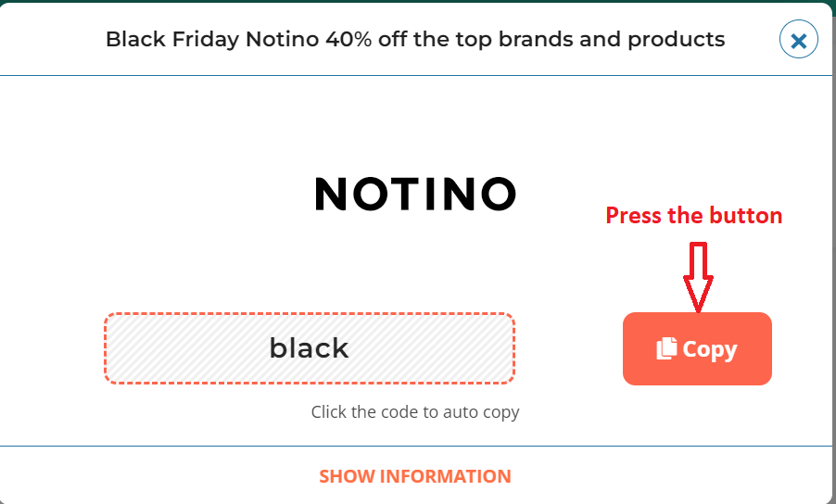The image size is (836, 504).
Task: Click the red downward arrow graphic
Action: [x=698, y=277]
